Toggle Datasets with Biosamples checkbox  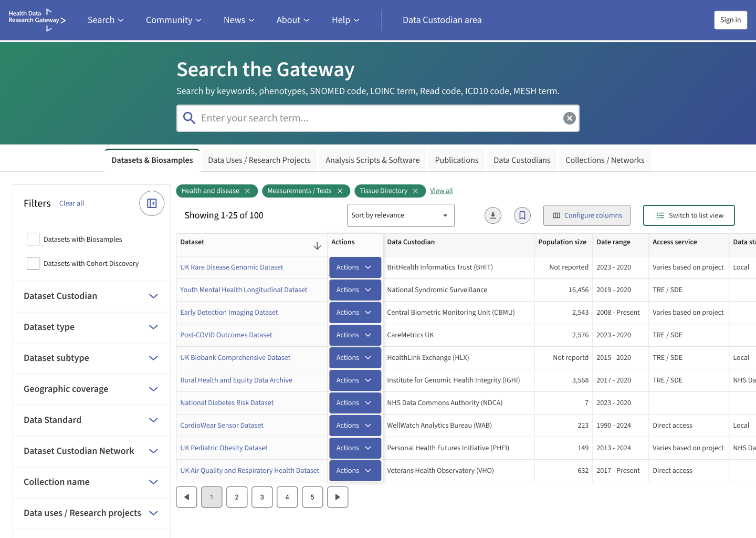pyautogui.click(x=33, y=239)
